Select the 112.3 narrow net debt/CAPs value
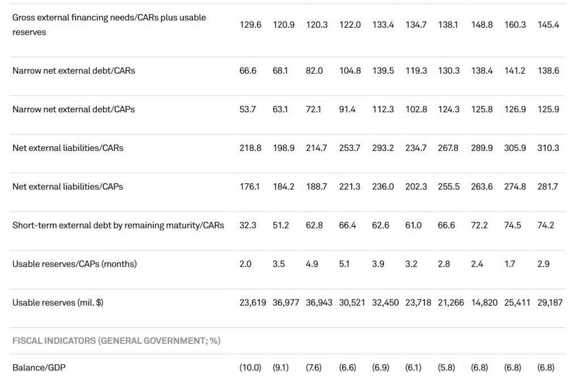 pos(383,109)
